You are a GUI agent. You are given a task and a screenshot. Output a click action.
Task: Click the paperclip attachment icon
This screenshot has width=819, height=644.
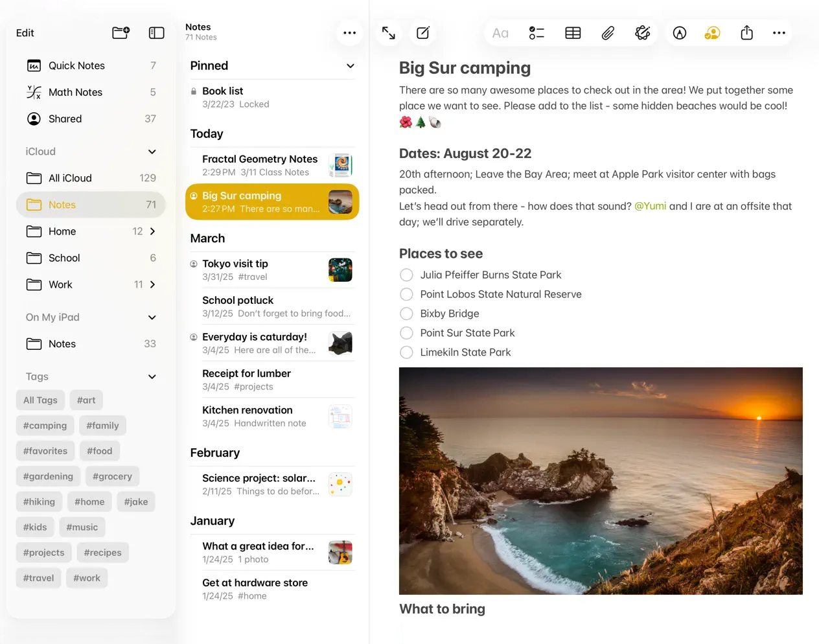(x=608, y=33)
